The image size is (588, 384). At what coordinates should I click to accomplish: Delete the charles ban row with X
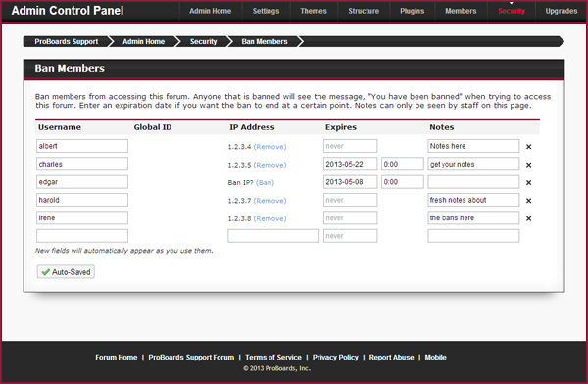528,165
